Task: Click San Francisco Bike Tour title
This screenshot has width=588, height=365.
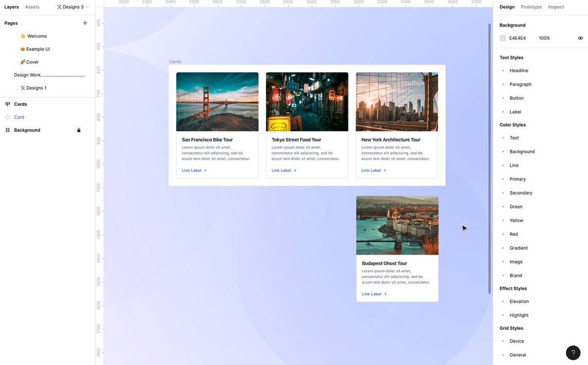Action: [207, 140]
